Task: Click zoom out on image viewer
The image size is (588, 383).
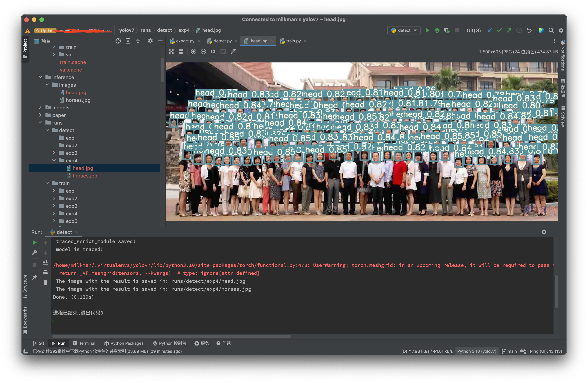Action: (203, 51)
